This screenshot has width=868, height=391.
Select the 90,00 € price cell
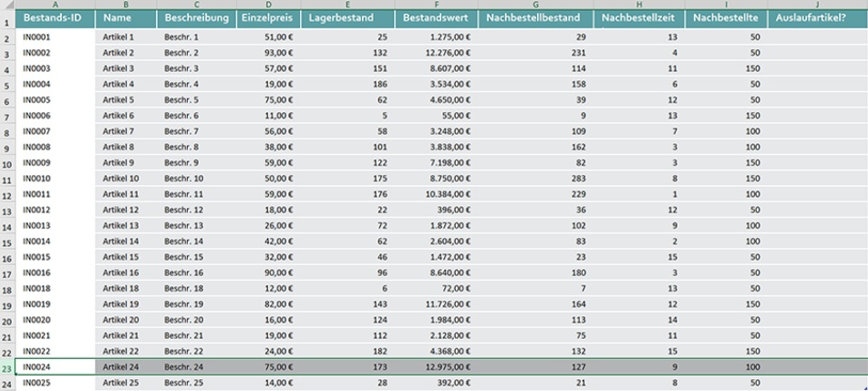pos(268,273)
